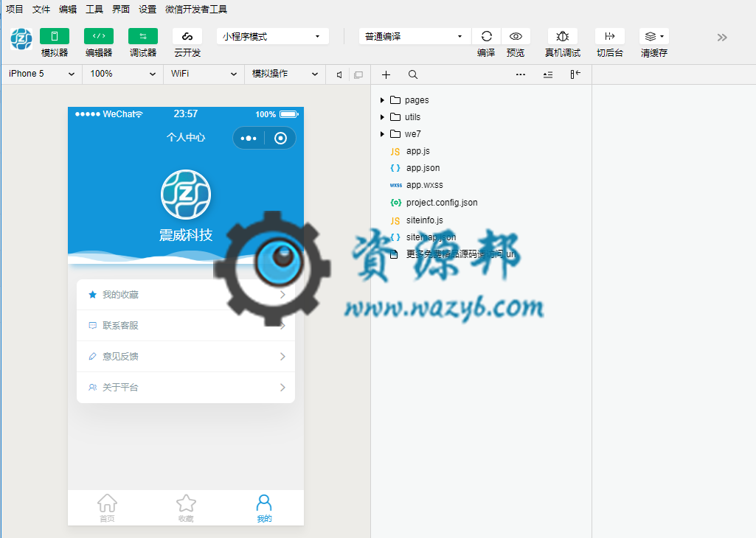Open the 微信开发者工具 menu
The width and height of the screenshot is (756, 538).
pos(195,9)
